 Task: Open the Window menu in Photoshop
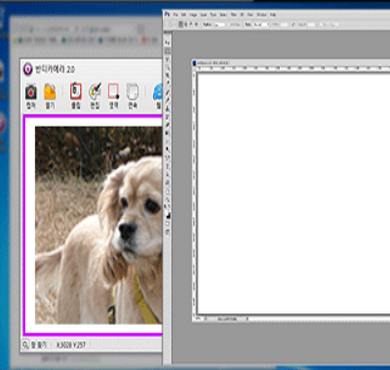click(262, 15)
